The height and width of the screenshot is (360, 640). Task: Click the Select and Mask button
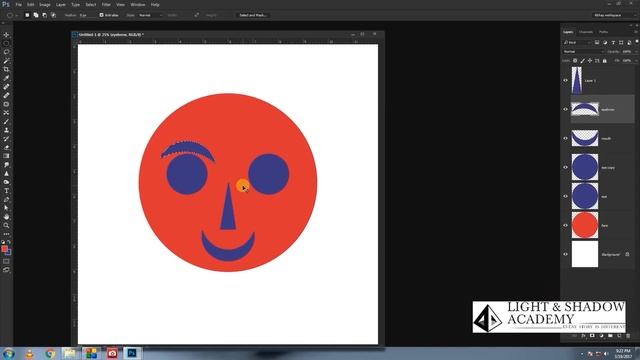click(x=253, y=15)
